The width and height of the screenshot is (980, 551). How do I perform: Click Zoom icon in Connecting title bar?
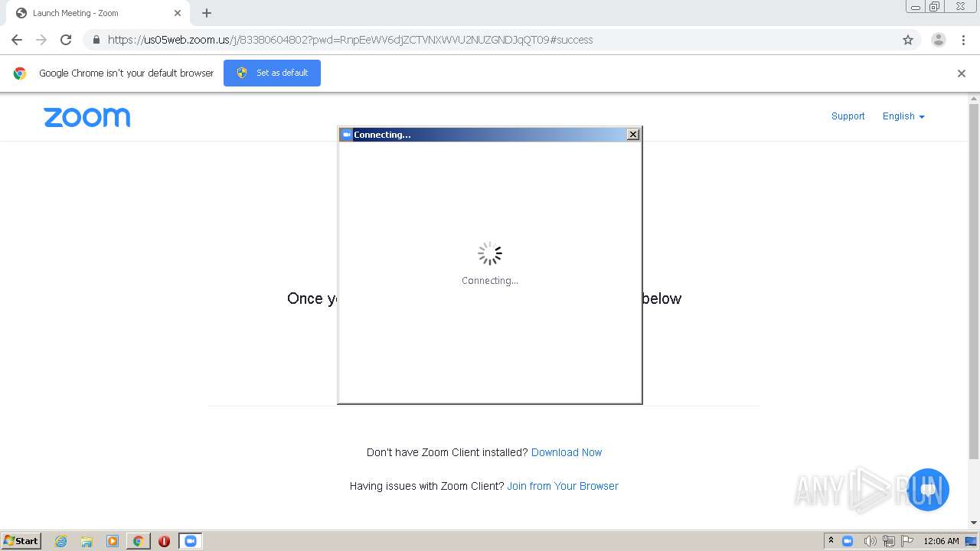click(346, 135)
